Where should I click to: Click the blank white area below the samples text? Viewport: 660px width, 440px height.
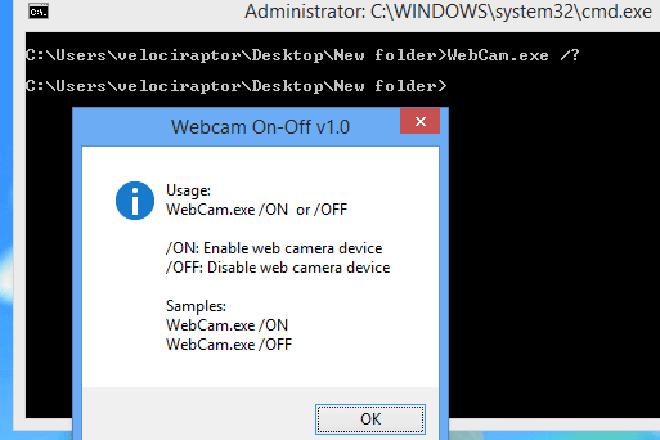(x=260, y=370)
